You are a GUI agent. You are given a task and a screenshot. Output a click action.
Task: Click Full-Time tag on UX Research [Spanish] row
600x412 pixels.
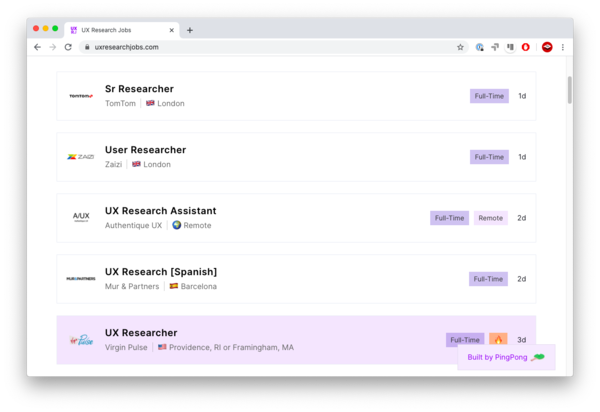pos(488,279)
